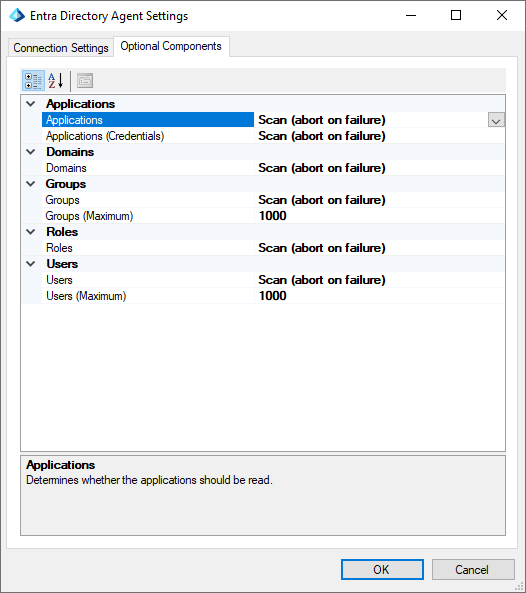
Task: Open the Property Pages toolbar icon
Action: pos(85,81)
